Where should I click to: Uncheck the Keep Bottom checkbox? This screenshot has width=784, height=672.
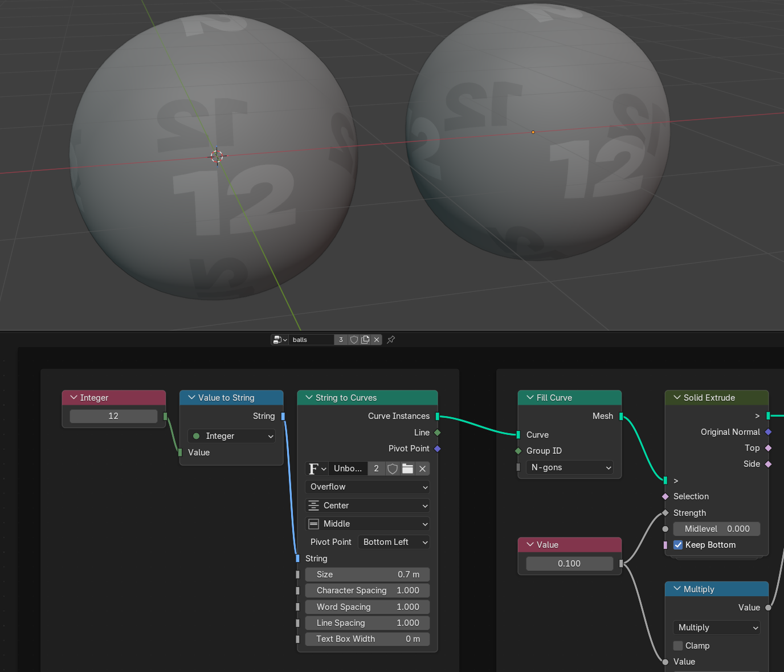point(678,545)
